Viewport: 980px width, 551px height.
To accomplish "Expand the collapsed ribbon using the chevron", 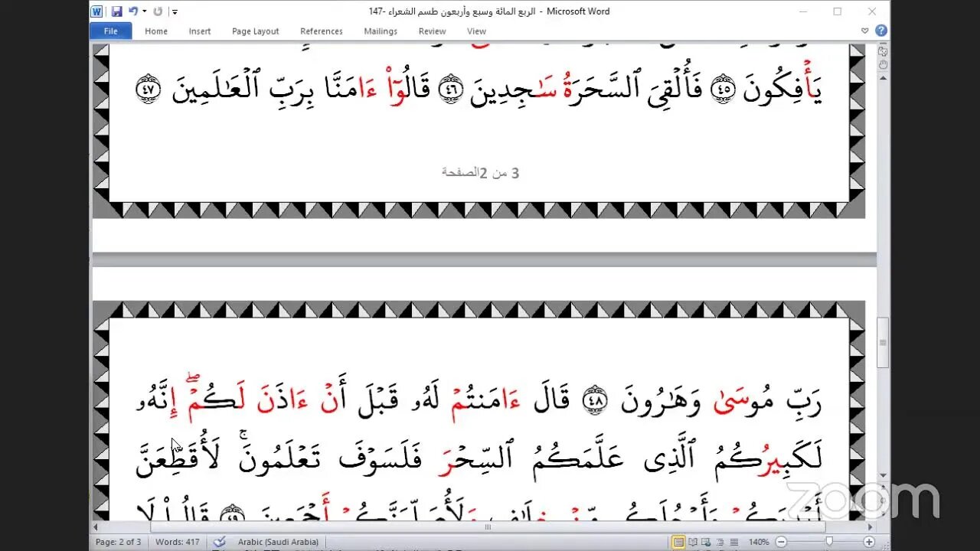I will (865, 31).
